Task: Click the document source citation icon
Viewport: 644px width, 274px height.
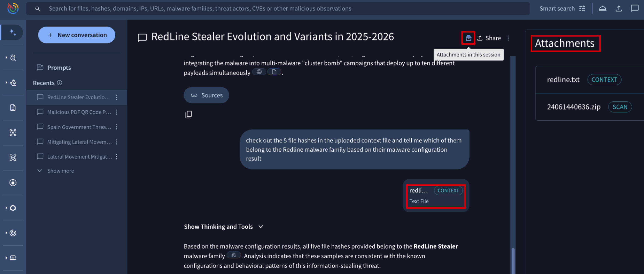Action: [x=274, y=72]
